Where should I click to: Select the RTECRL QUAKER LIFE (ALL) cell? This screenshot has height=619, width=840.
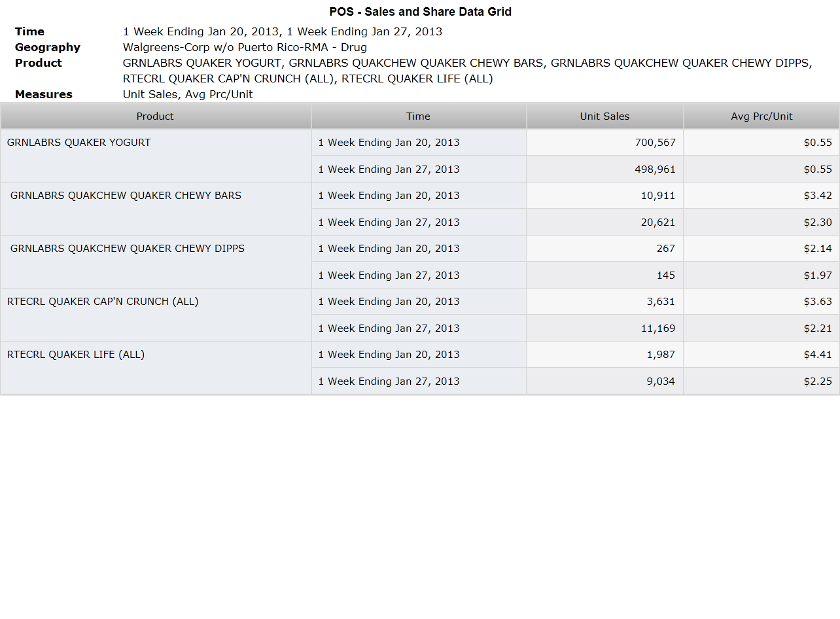coord(156,368)
